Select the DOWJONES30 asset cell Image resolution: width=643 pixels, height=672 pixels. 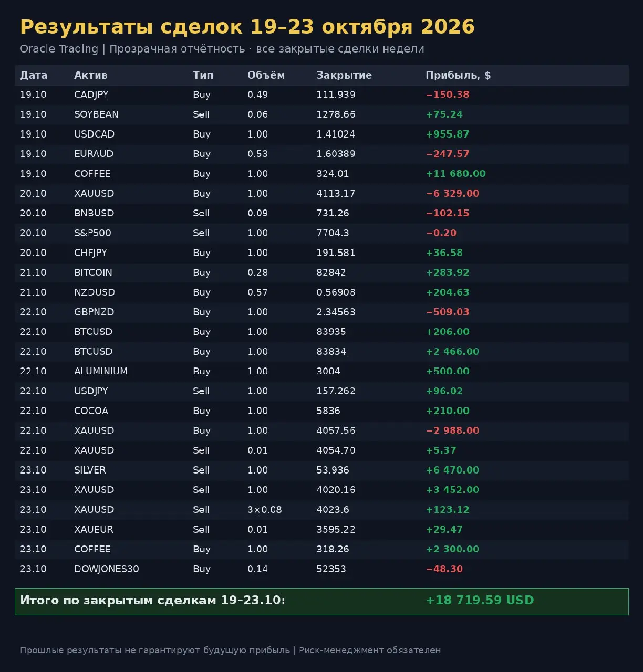coord(106,569)
